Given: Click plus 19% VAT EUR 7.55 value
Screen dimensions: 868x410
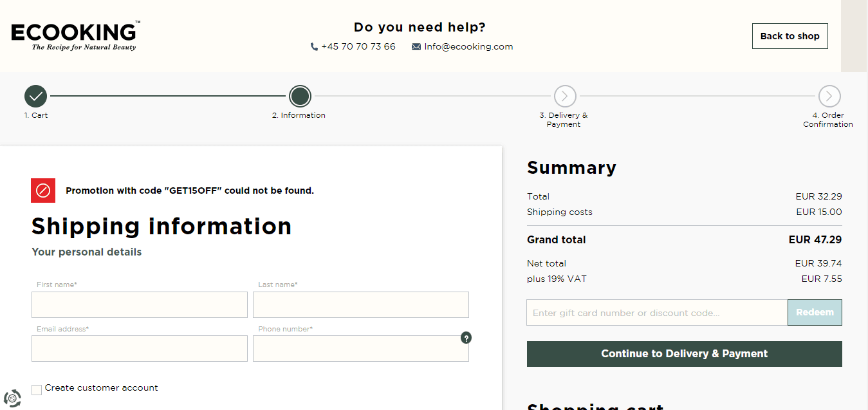Looking at the screenshot, I should (x=822, y=279).
